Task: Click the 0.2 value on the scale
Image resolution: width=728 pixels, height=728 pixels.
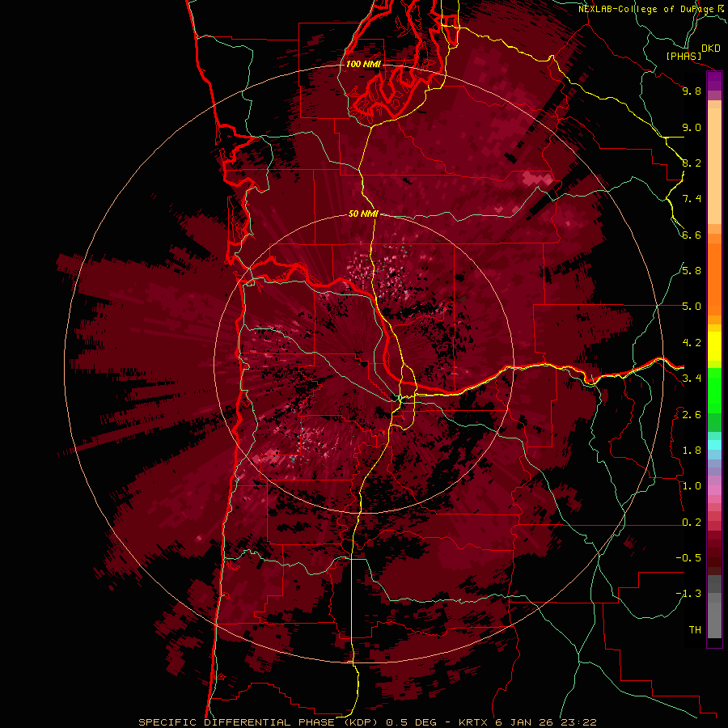Action: (x=692, y=523)
